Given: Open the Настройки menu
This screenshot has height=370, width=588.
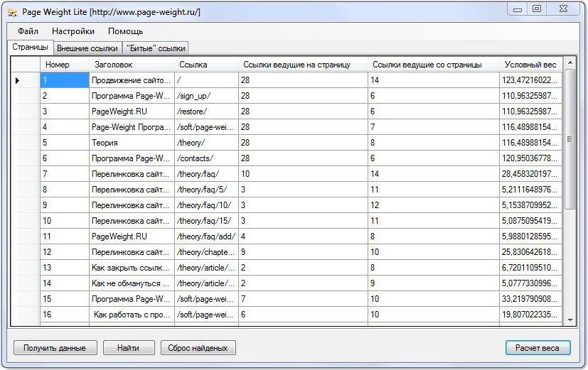Looking at the screenshot, I should [73, 31].
